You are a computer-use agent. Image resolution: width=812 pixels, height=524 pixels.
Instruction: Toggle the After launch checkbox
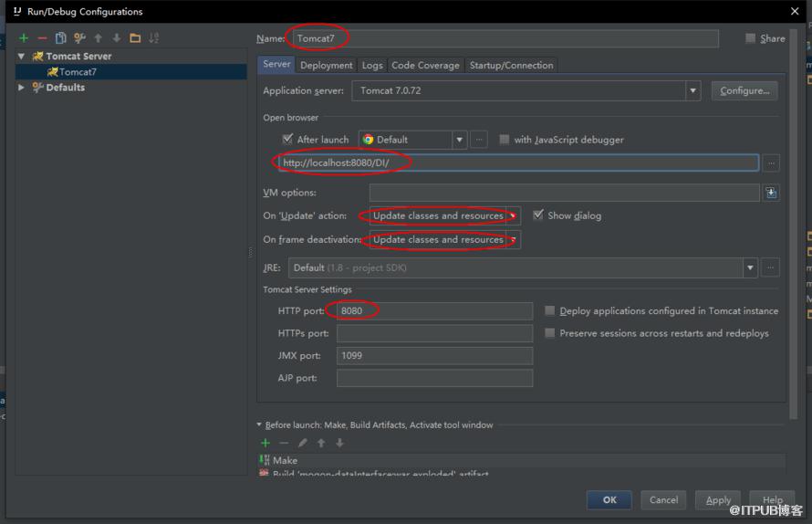tap(287, 140)
